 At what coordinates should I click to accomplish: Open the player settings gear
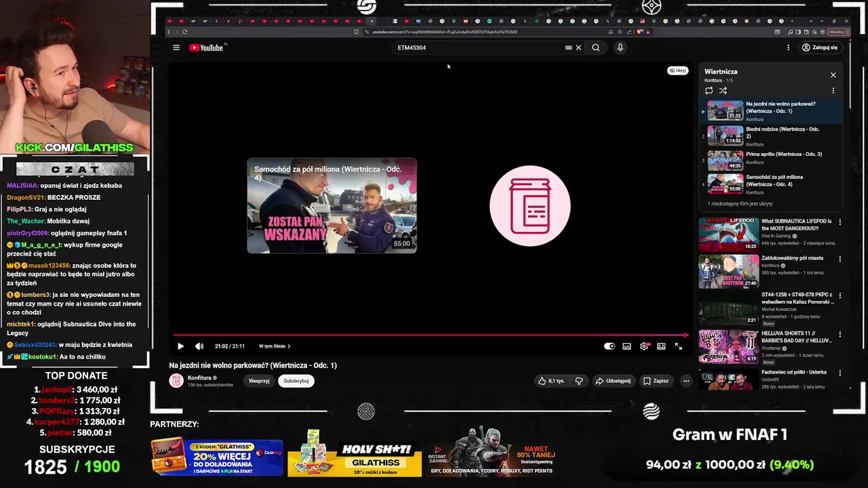point(644,346)
